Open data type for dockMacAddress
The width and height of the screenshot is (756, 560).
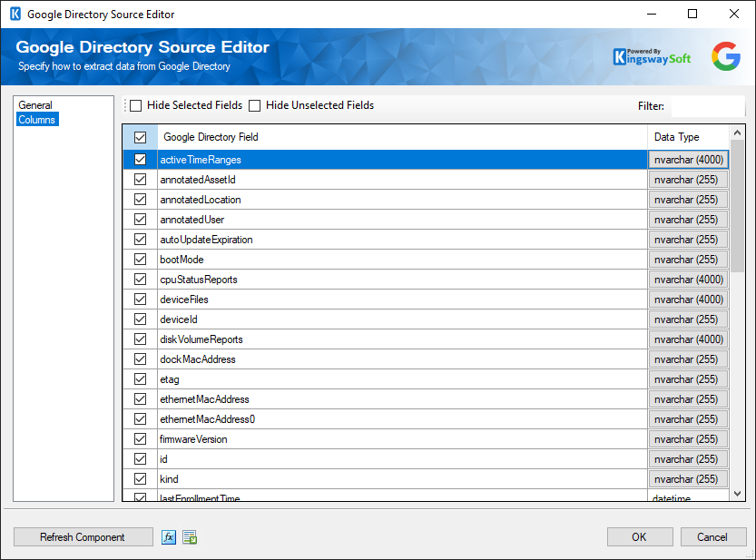coord(688,359)
